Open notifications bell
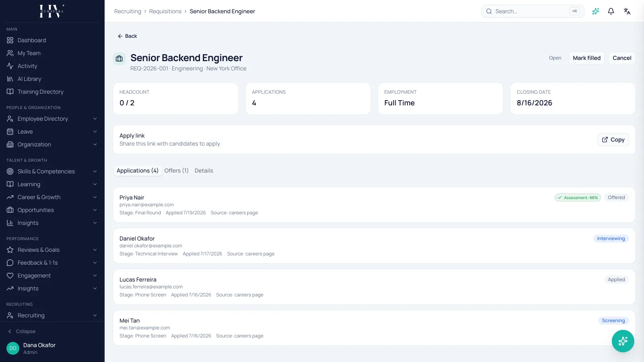644x362 pixels. click(611, 11)
